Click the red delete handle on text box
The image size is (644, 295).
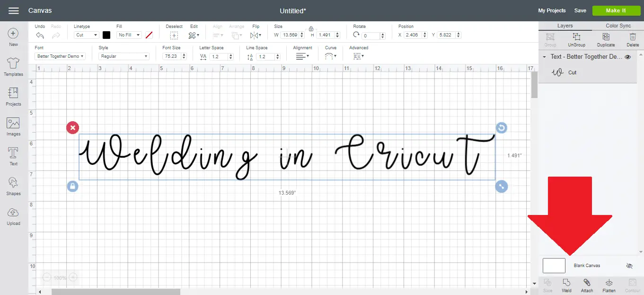coord(72,127)
